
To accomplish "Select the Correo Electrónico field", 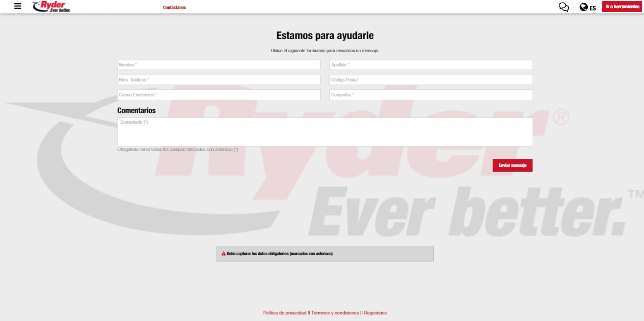I will click(x=219, y=95).
